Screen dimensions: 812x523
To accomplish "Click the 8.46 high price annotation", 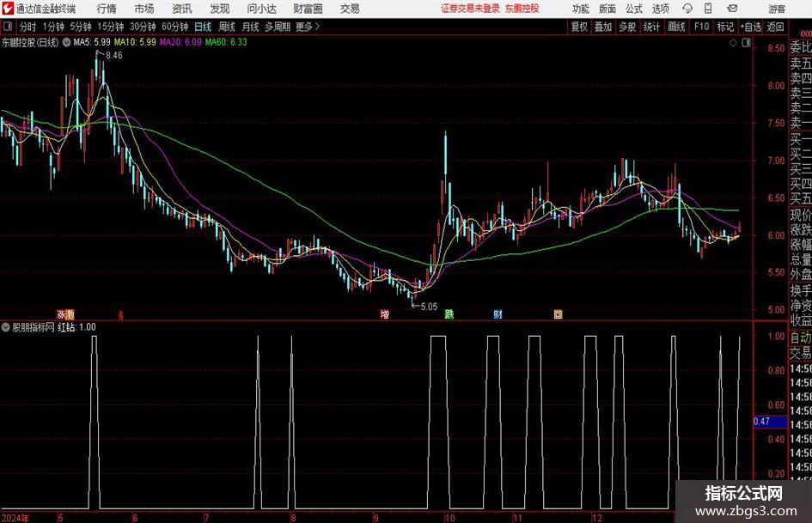I will (x=114, y=56).
